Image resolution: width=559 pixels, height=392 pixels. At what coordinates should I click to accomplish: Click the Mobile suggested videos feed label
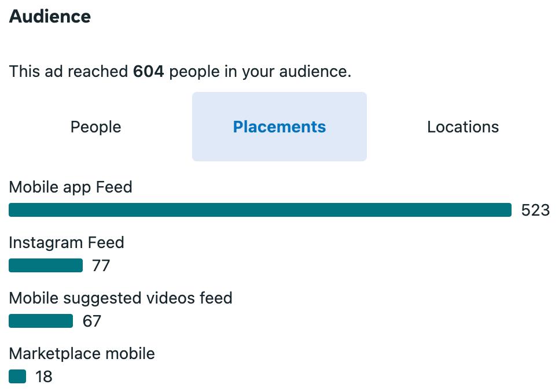point(120,298)
